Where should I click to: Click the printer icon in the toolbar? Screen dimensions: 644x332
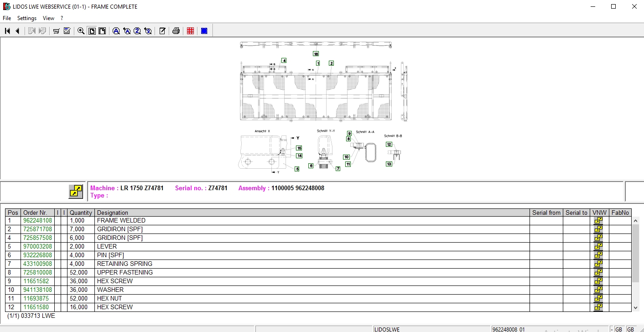pos(176,31)
